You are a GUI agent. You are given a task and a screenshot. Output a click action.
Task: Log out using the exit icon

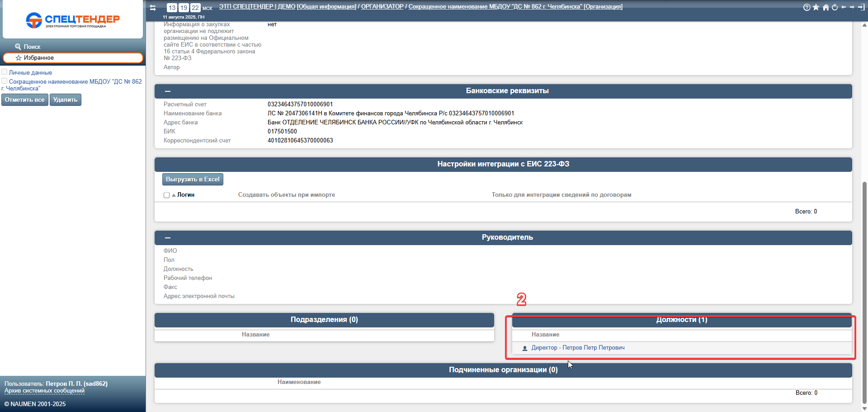tap(861, 7)
